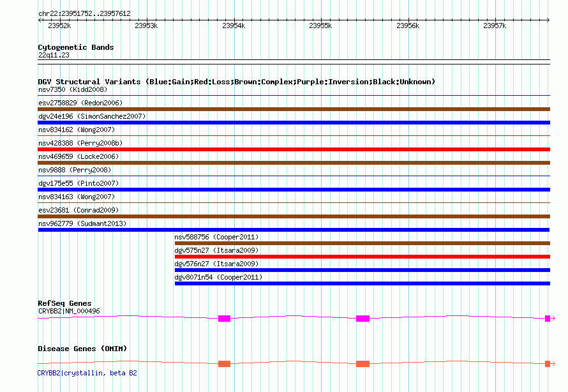Click the DGV Structural Variants track title
The height and width of the screenshot is (392, 568).
(x=237, y=82)
